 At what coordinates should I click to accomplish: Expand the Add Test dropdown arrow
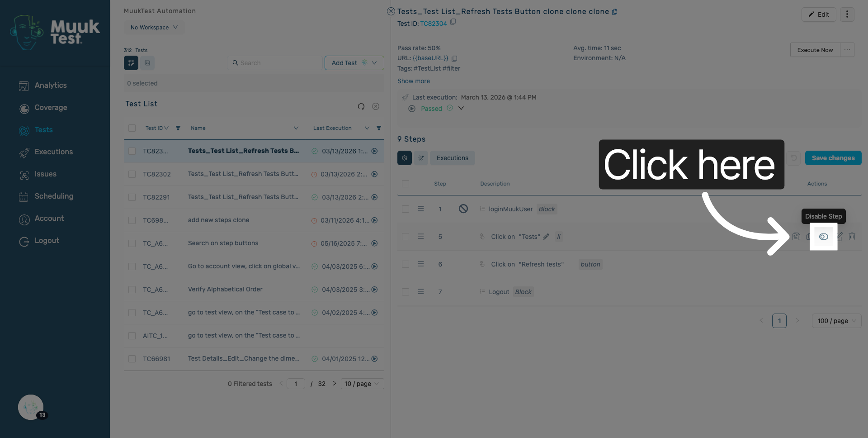[x=374, y=63]
